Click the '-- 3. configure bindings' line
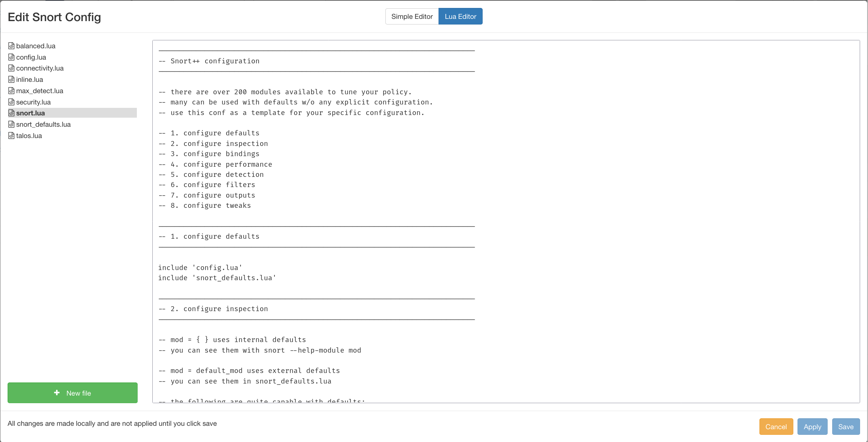Screen dimensions: 868x442 pyautogui.click(x=209, y=154)
